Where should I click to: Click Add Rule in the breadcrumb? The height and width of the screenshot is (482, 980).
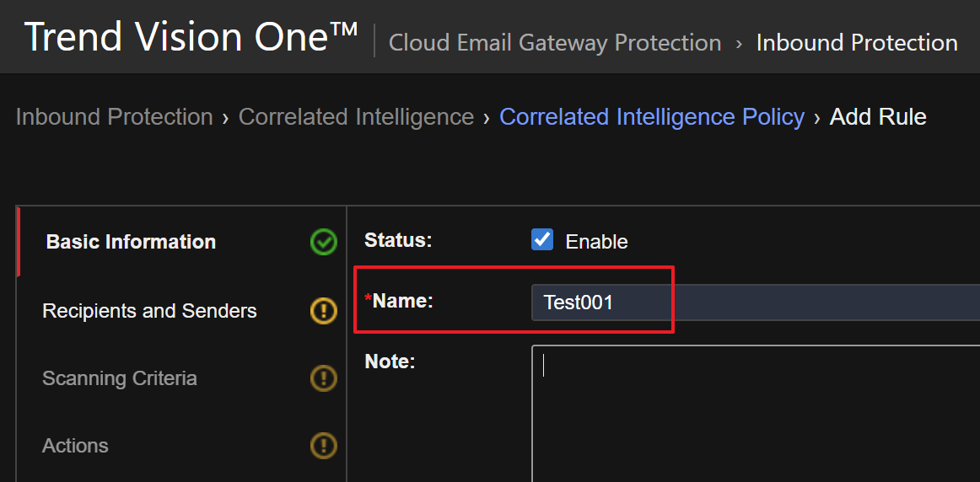click(x=878, y=117)
